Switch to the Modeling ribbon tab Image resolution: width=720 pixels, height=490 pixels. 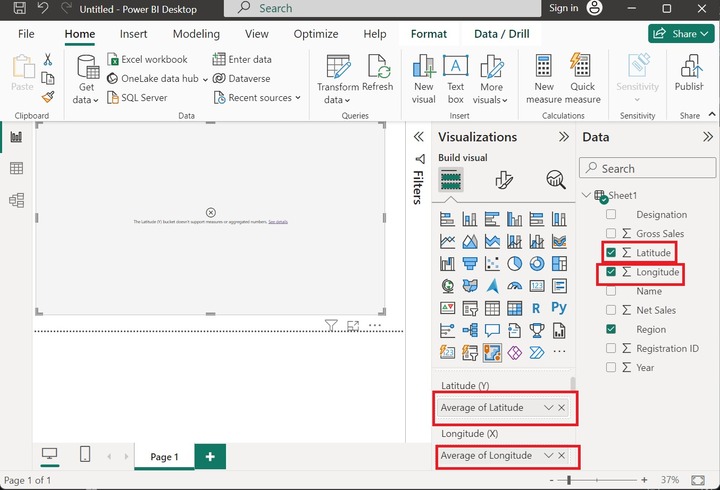196,34
